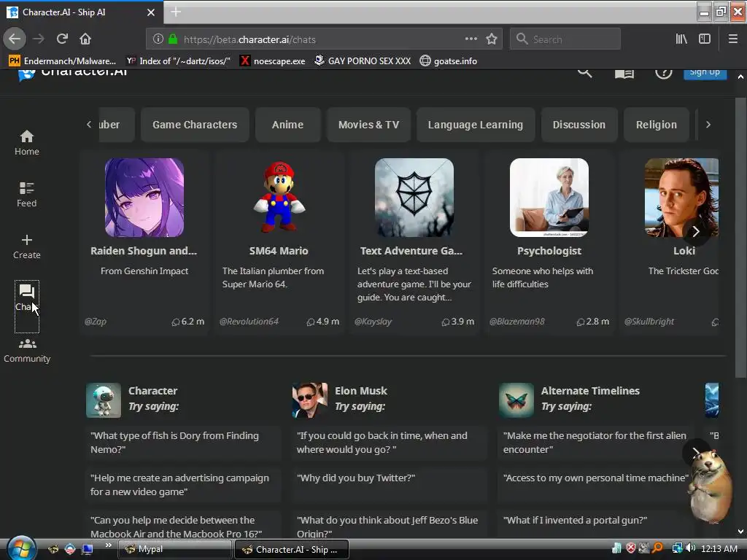Reload the current page
Image resolution: width=747 pixels, height=560 pixels.
pos(62,39)
